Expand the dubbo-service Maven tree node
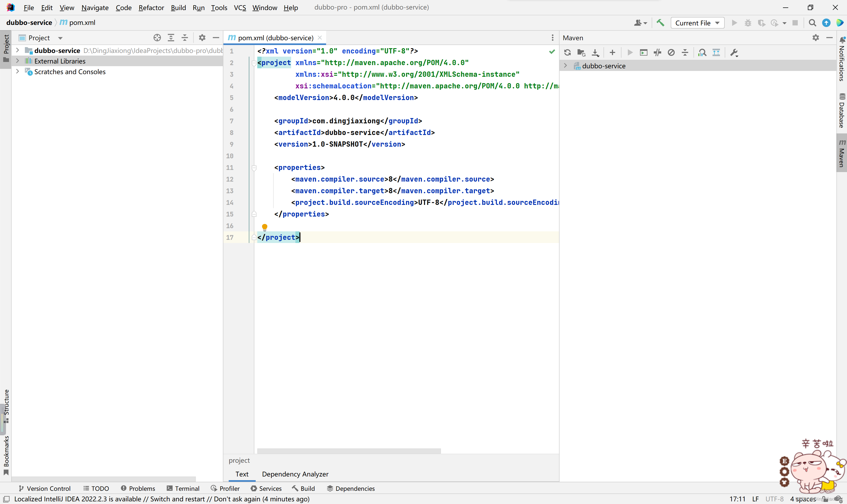Image resolution: width=847 pixels, height=504 pixels. (x=566, y=65)
